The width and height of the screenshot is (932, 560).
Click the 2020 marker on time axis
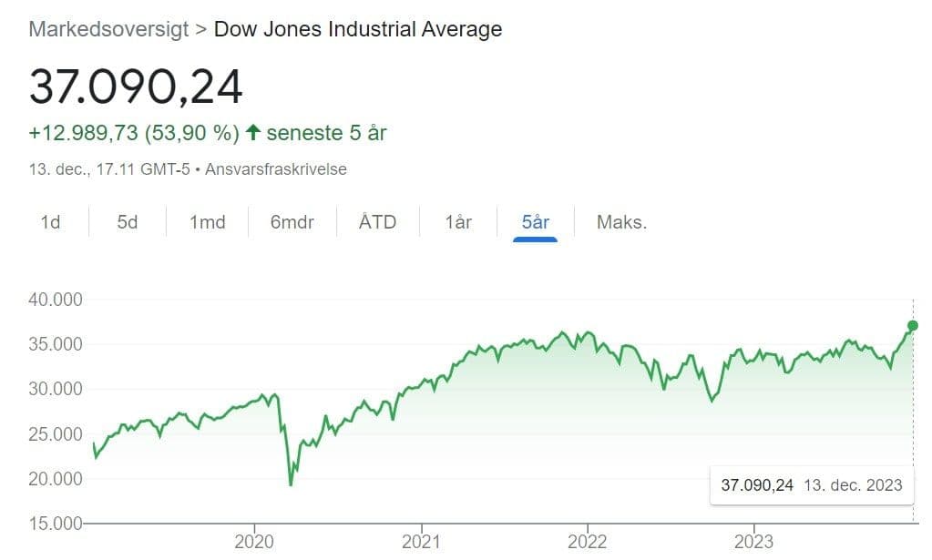(x=253, y=541)
